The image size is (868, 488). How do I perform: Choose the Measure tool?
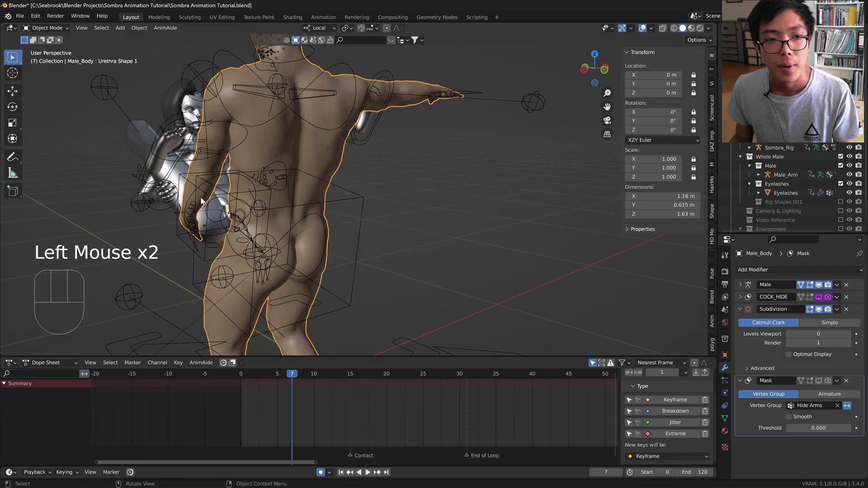coord(12,173)
